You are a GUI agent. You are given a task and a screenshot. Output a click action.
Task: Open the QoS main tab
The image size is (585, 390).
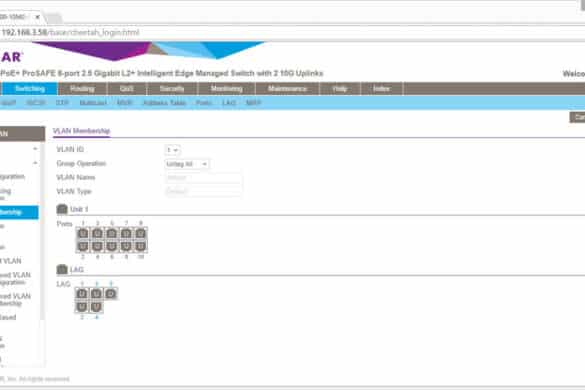127,89
